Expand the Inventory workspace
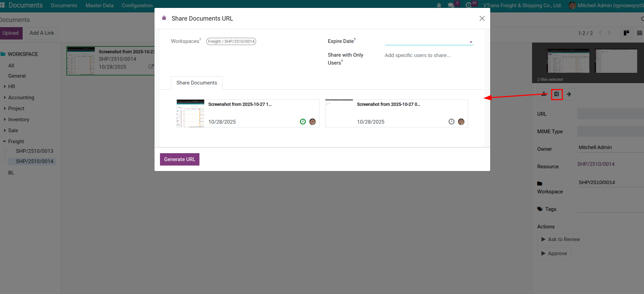Viewport: 644px width, 294px height. (x=5, y=120)
